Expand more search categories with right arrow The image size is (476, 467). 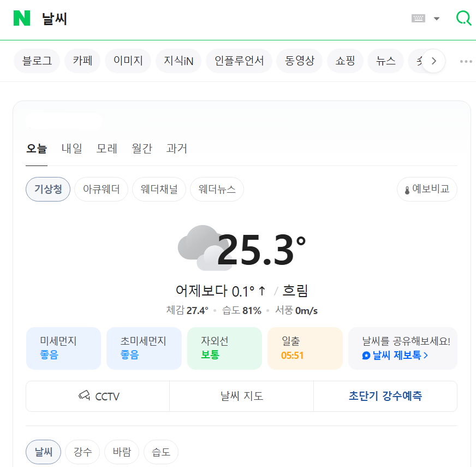point(433,61)
